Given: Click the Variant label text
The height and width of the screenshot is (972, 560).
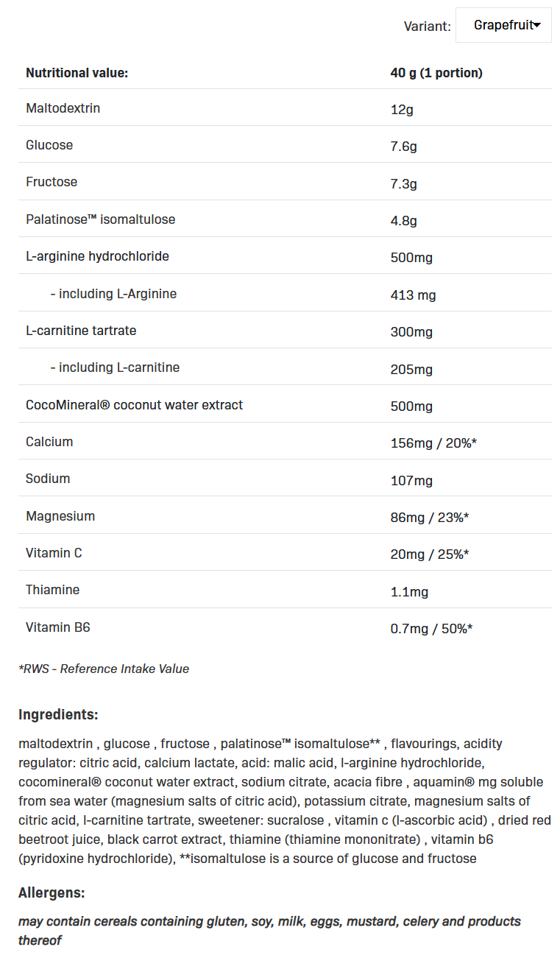Looking at the screenshot, I should tap(427, 27).
